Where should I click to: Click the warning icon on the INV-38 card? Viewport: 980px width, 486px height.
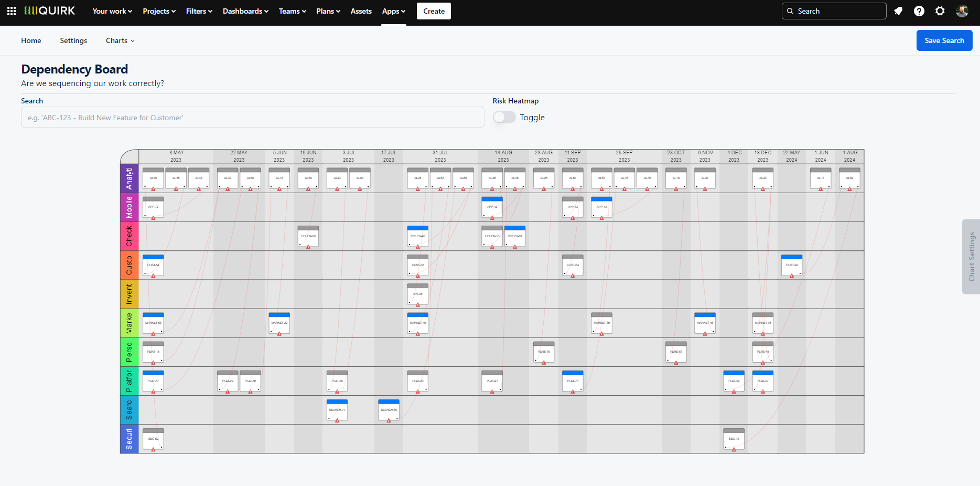(x=418, y=304)
